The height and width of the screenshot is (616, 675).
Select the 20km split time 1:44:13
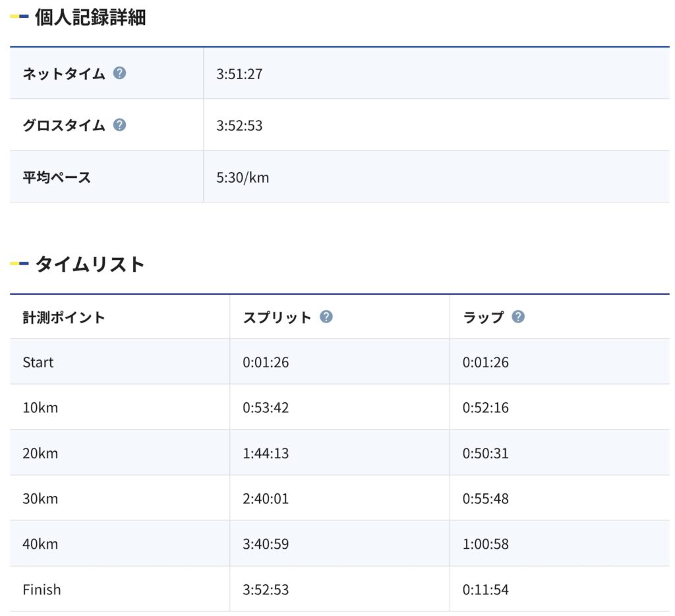coord(266,453)
